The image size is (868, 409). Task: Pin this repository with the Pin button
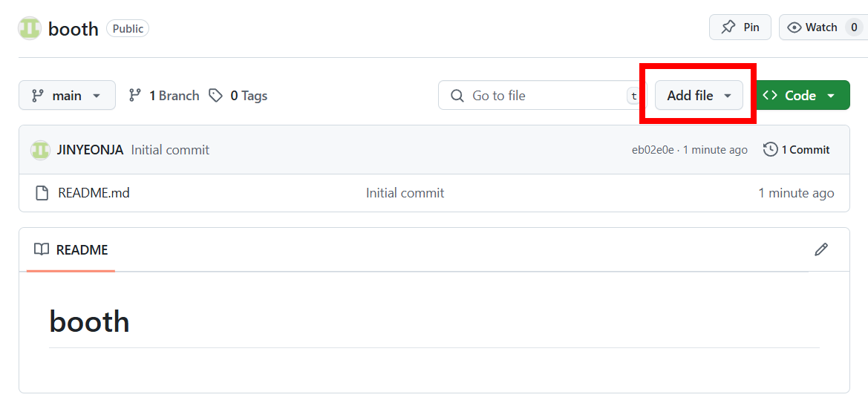point(740,27)
